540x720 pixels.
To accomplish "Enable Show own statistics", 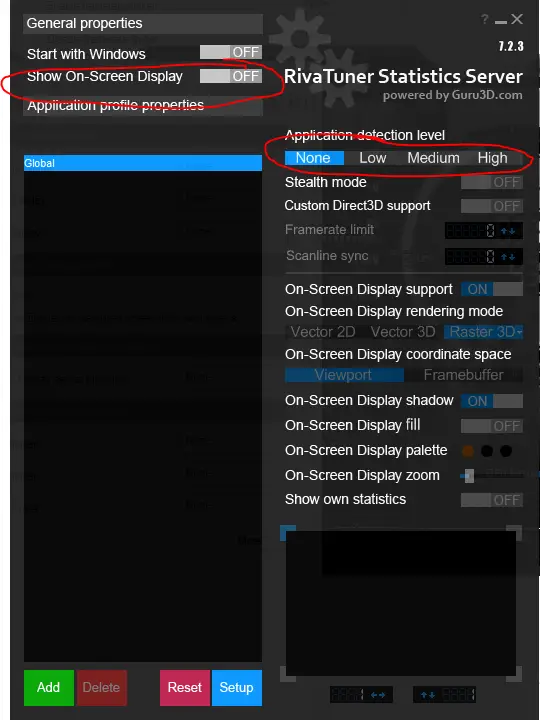I will [x=492, y=500].
